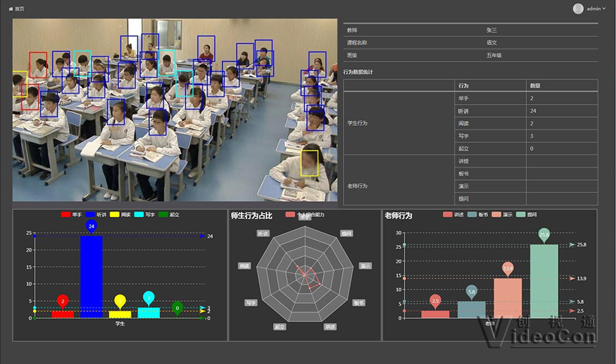Click the home icon in the top bar
The width and height of the screenshot is (616, 364).
click(x=10, y=9)
